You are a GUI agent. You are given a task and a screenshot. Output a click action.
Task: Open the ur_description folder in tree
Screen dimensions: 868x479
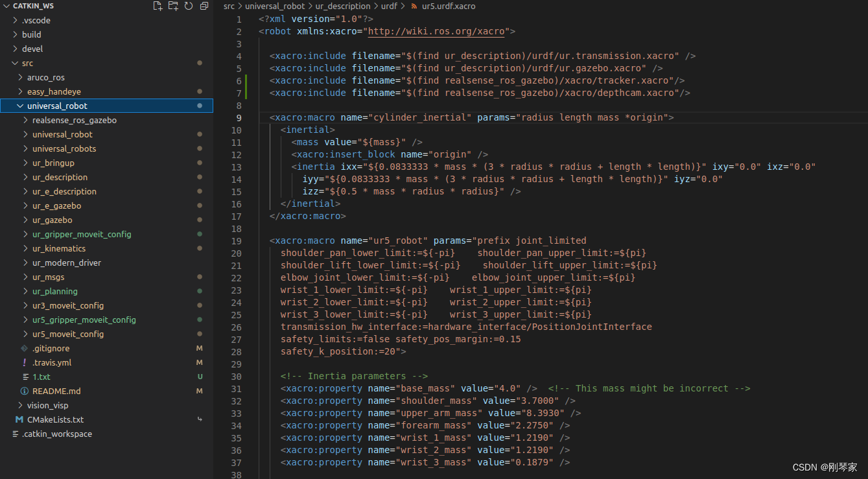point(60,177)
